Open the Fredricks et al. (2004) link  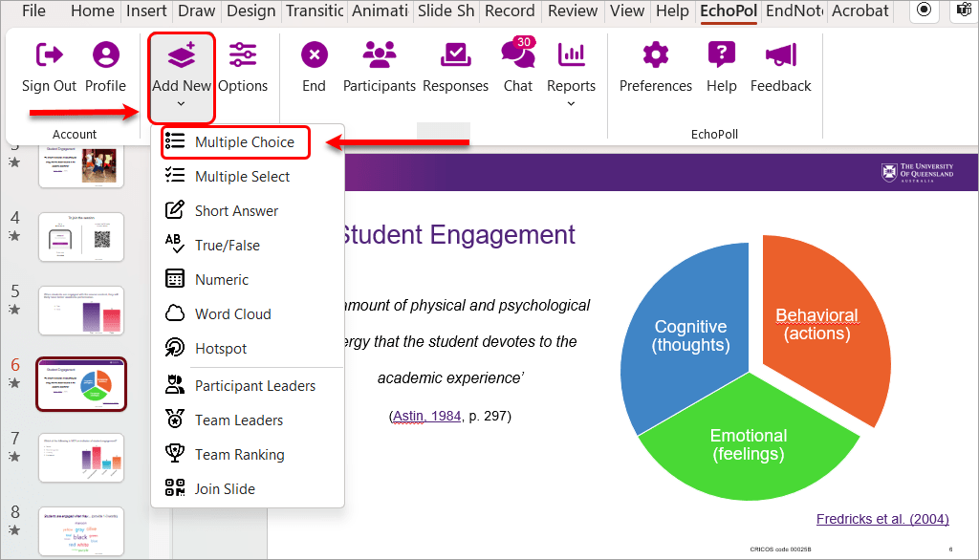click(882, 519)
